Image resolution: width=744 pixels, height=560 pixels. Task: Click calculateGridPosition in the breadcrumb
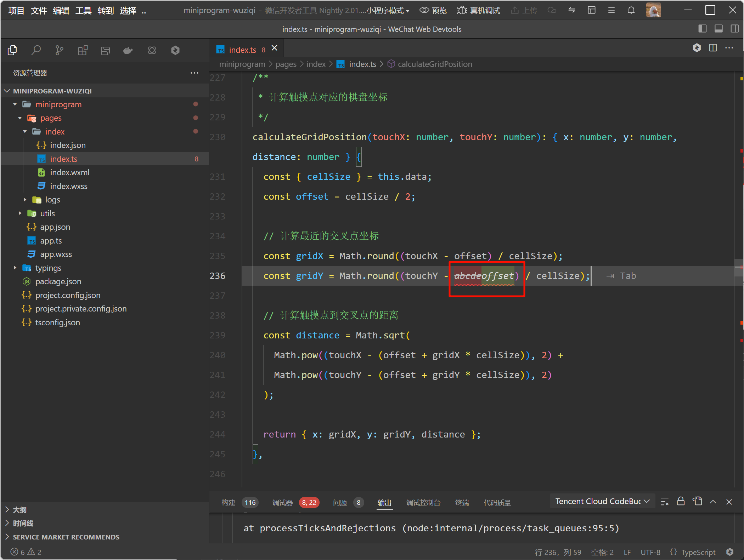(x=435, y=64)
